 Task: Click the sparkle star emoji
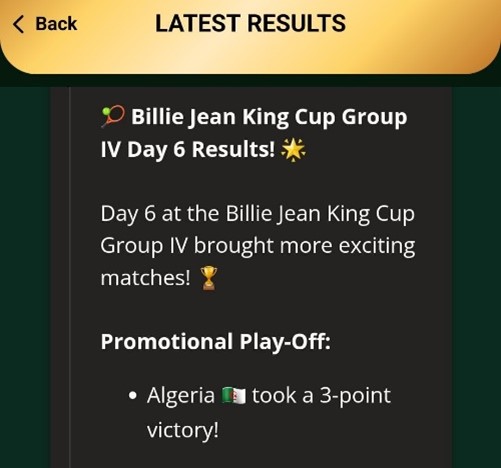(x=293, y=150)
